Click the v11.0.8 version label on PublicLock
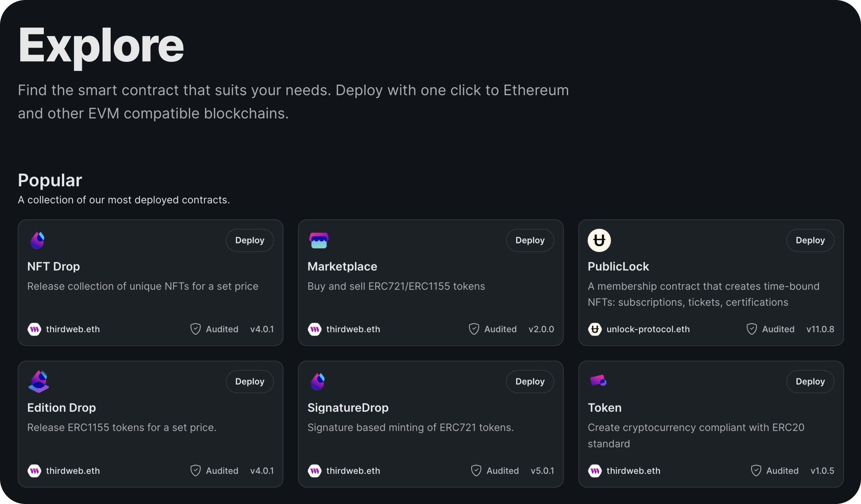The image size is (861, 504). [x=820, y=329]
